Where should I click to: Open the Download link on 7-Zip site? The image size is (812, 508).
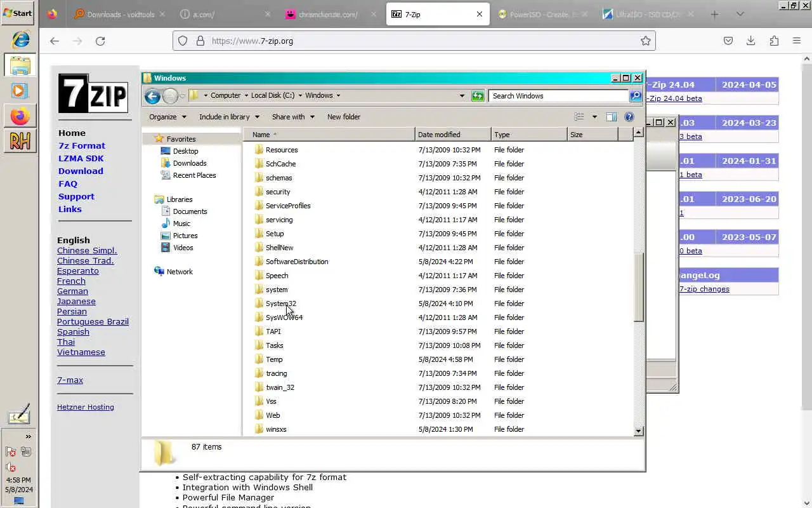[x=81, y=171]
